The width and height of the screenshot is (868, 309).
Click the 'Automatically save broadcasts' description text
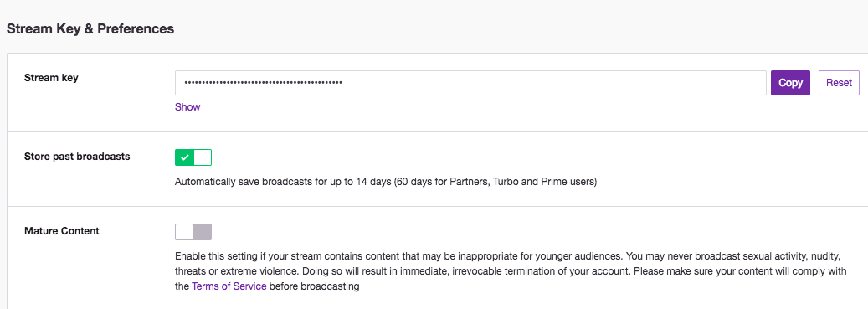(386, 183)
